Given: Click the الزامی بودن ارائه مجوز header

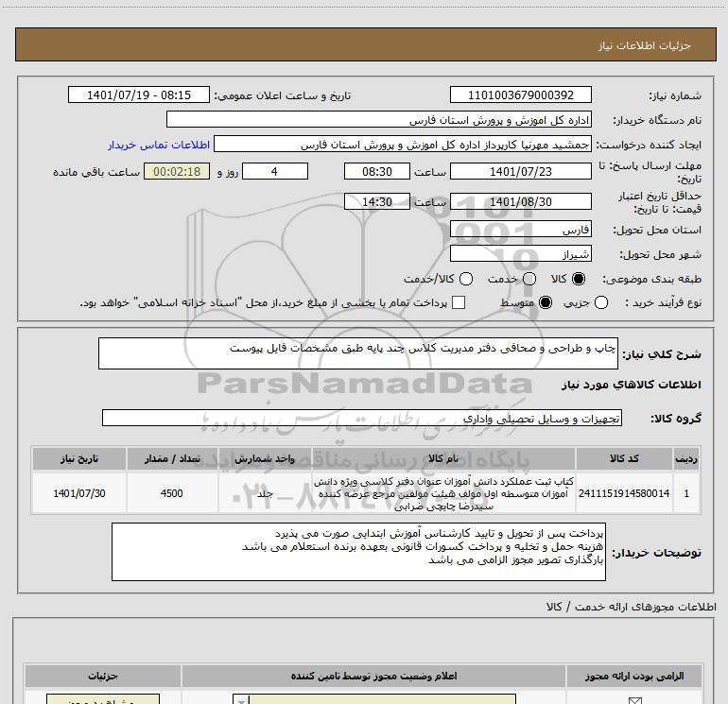Looking at the screenshot, I should pyautogui.click(x=634, y=676).
